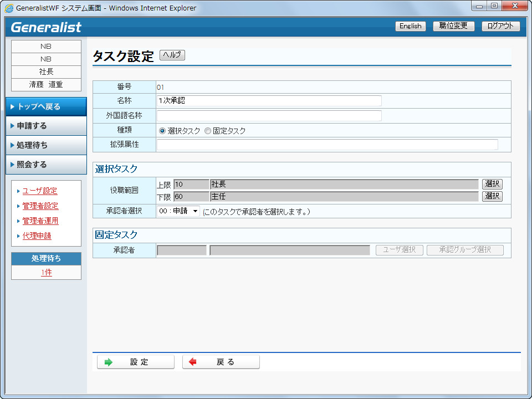Open the 代理申請 link
Viewport: 532px width, 399px height.
[37, 236]
